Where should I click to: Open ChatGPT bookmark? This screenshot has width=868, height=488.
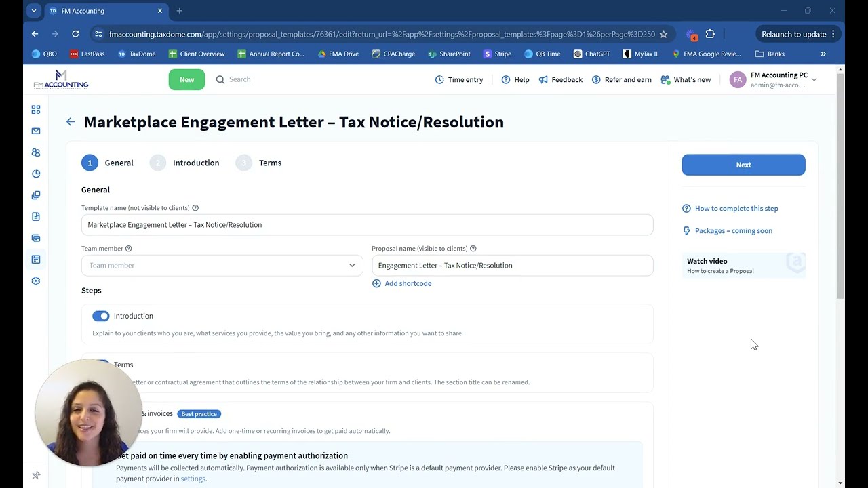click(x=591, y=54)
